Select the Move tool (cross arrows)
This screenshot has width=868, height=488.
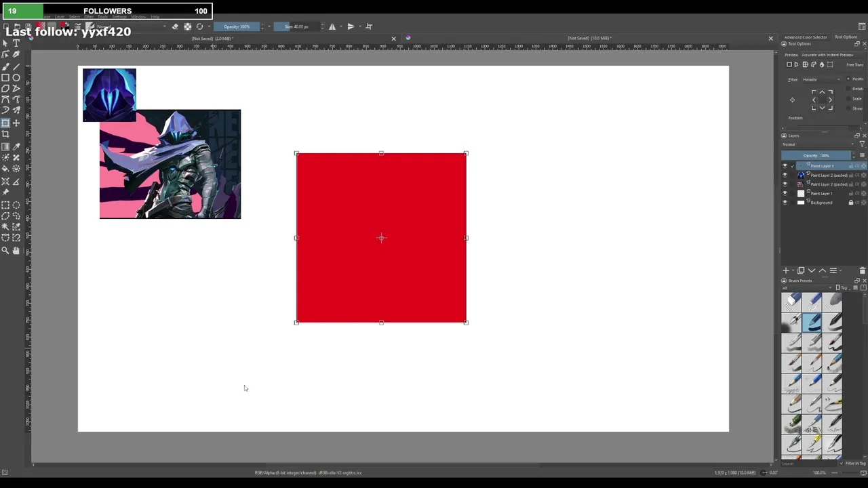[x=16, y=123]
